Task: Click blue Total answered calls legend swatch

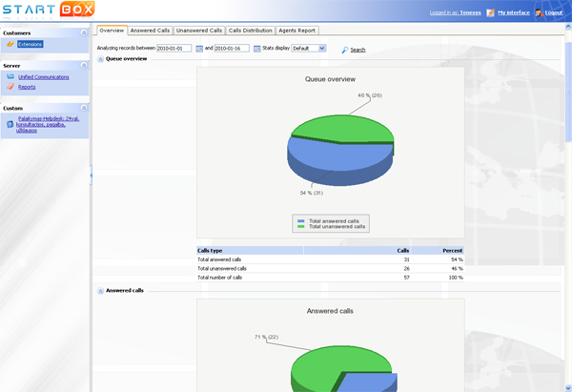Action: (x=300, y=221)
